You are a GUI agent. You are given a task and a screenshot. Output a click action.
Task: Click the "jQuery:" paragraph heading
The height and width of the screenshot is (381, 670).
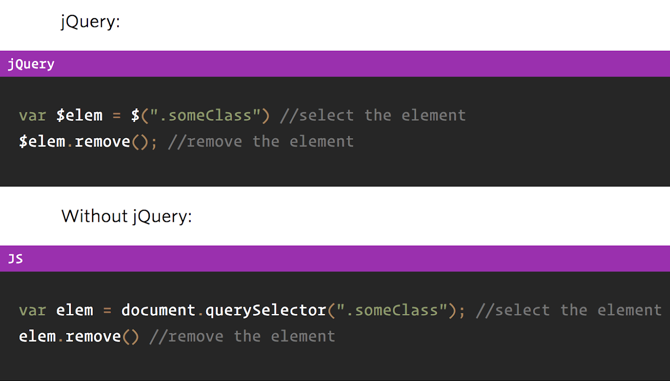91,21
